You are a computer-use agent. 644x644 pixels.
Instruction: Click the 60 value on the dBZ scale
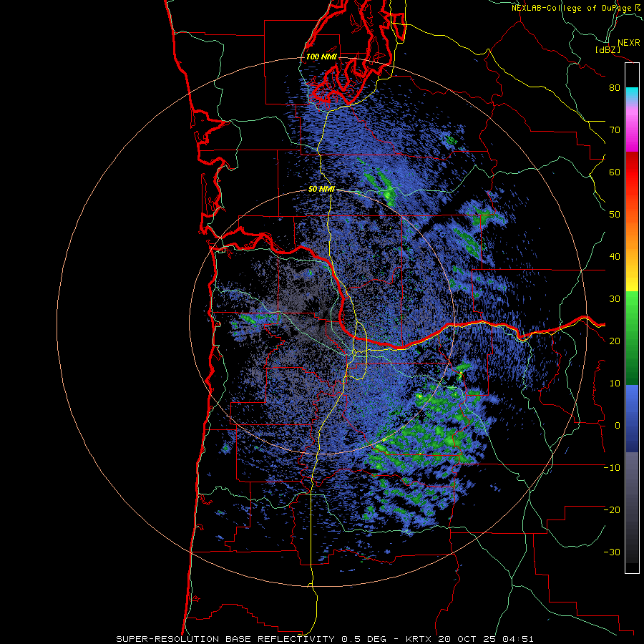(x=615, y=172)
